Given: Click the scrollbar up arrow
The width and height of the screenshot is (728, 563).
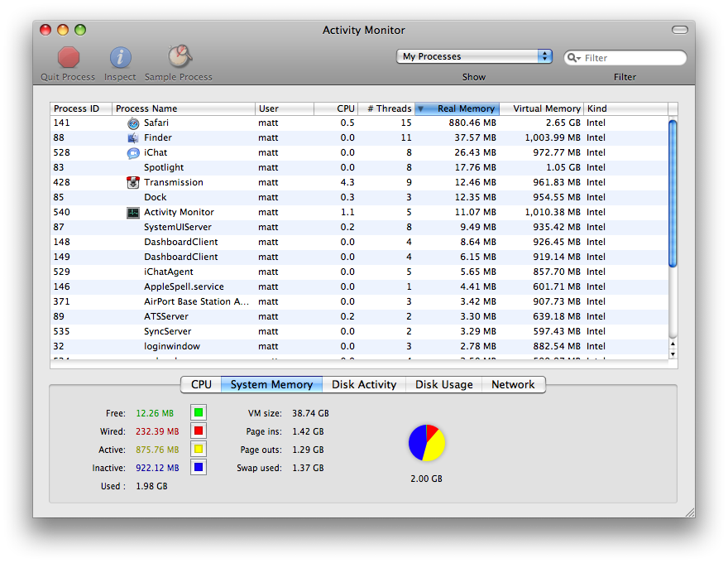Looking at the screenshot, I should pyautogui.click(x=673, y=344).
